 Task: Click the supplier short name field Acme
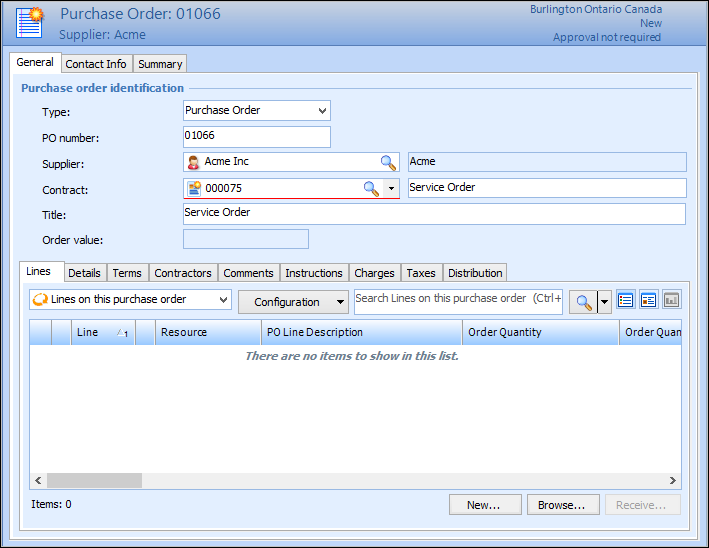coord(547,162)
